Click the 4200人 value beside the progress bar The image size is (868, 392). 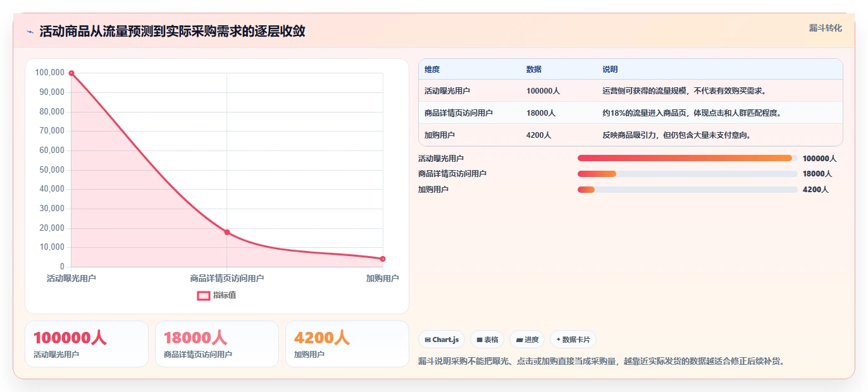(815, 190)
